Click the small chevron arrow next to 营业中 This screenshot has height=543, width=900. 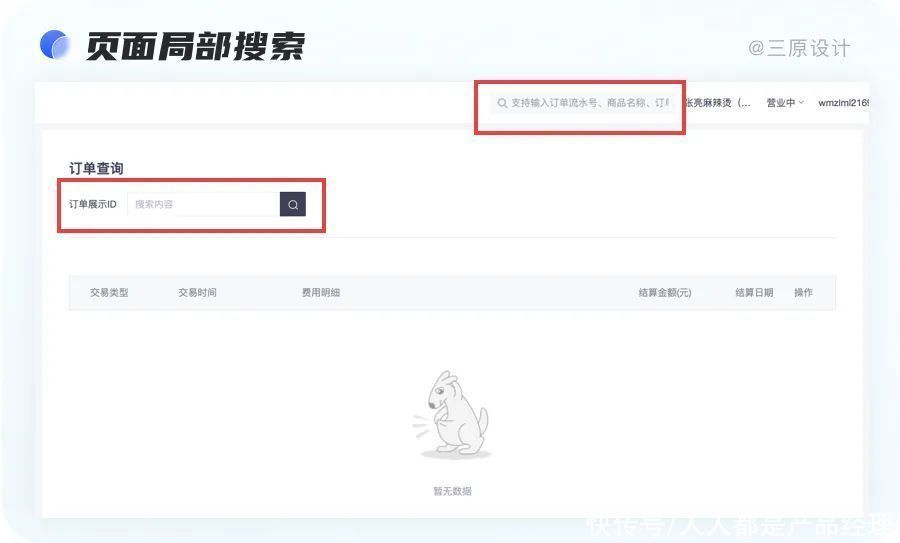(801, 102)
